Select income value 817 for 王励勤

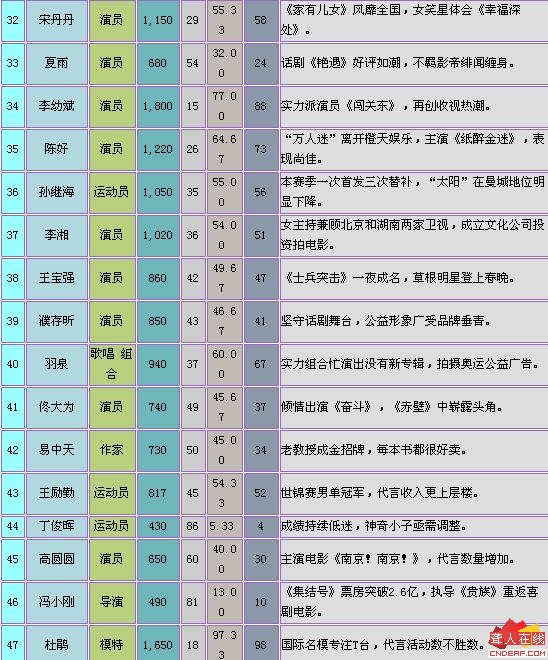[x=157, y=493]
